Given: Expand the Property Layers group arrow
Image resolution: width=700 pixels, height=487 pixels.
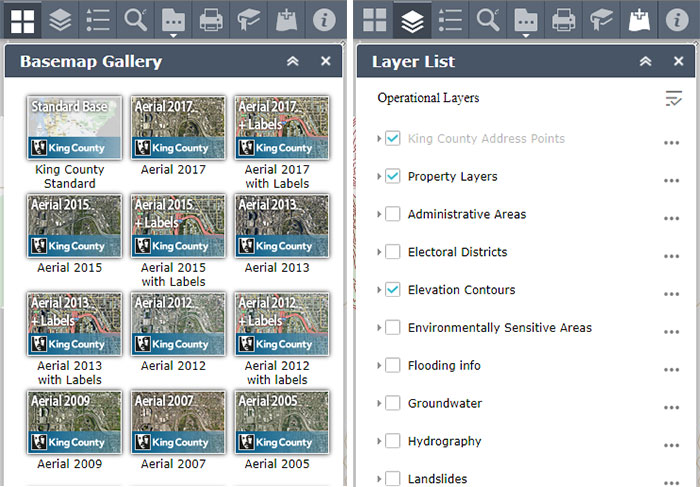Looking at the screenshot, I should [x=379, y=177].
